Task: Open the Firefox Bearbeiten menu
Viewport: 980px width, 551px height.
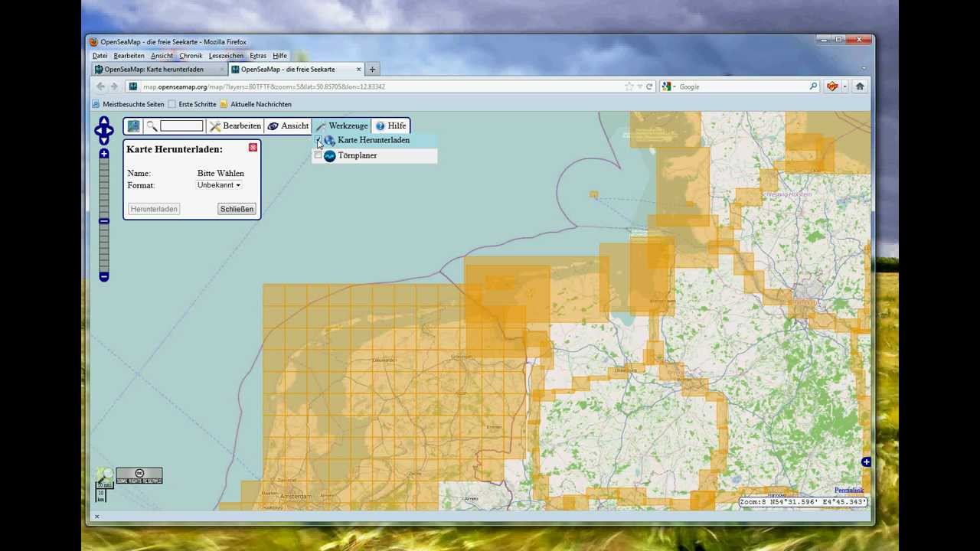Action: [x=129, y=56]
